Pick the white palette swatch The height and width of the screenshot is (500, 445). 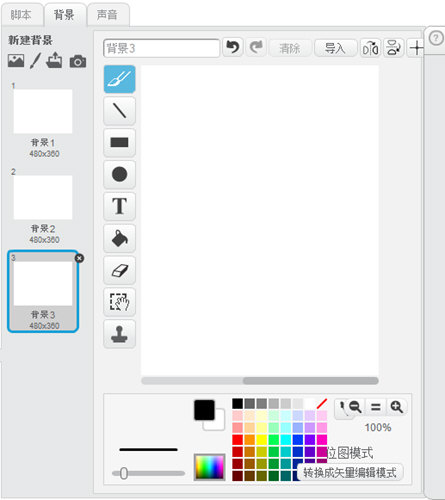click(310, 404)
